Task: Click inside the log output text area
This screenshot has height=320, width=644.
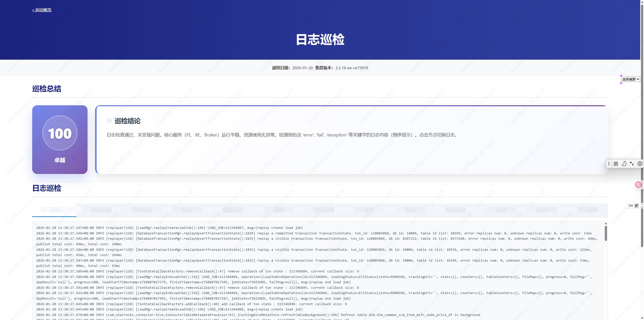Action: click(x=302, y=271)
